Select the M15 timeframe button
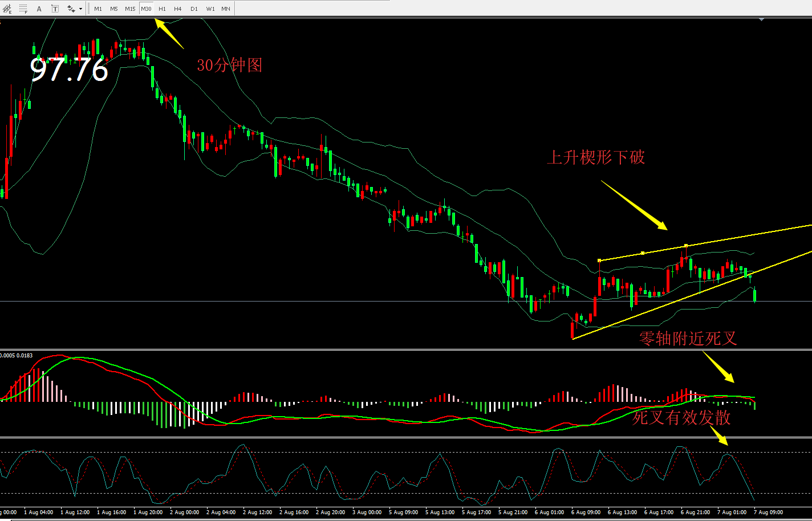812x521 pixels. [130, 9]
